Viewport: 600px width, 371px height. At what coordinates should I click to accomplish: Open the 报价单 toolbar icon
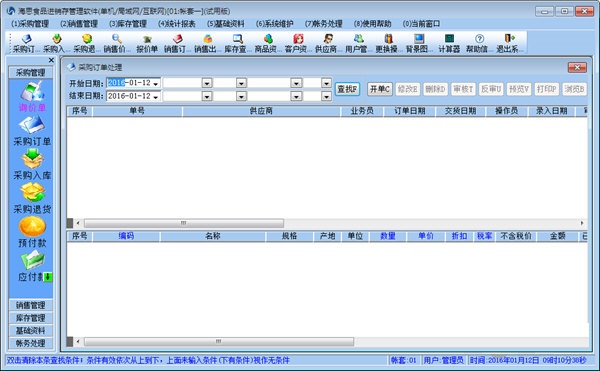pos(147,43)
